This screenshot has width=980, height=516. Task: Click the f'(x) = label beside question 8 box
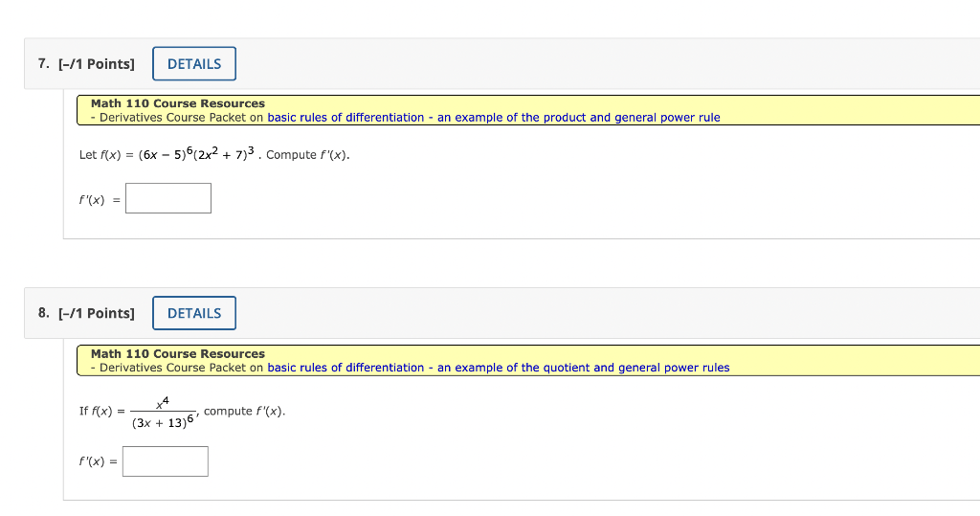(99, 461)
